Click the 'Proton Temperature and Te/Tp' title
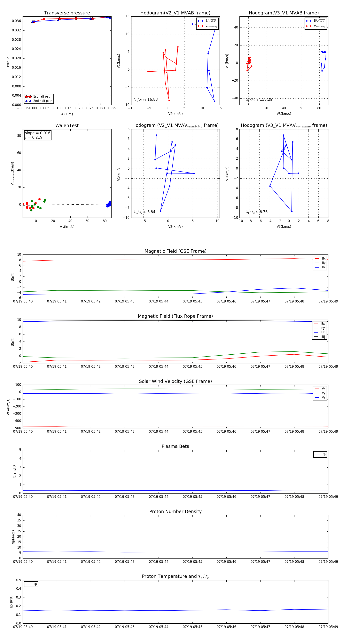Image resolution: width=351 pixels, height=644 pixels. click(175, 576)
